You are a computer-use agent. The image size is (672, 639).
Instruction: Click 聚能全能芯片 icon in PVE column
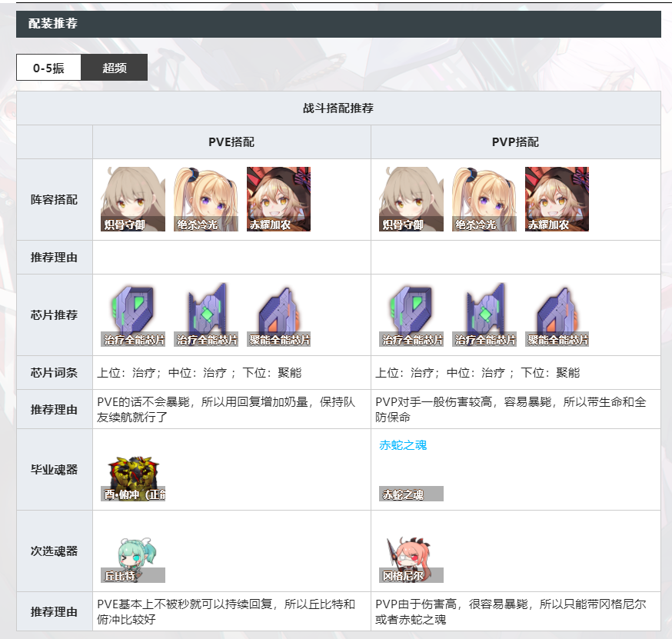pos(278,315)
